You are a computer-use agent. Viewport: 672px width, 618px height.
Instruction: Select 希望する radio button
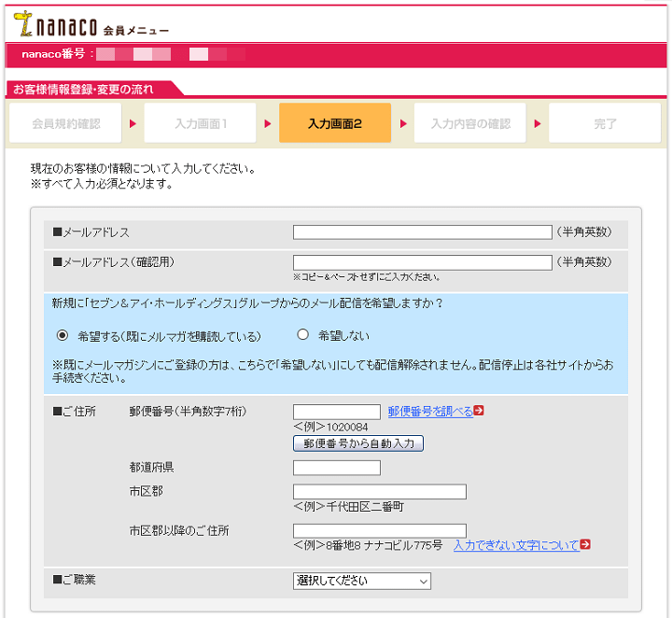point(63,335)
